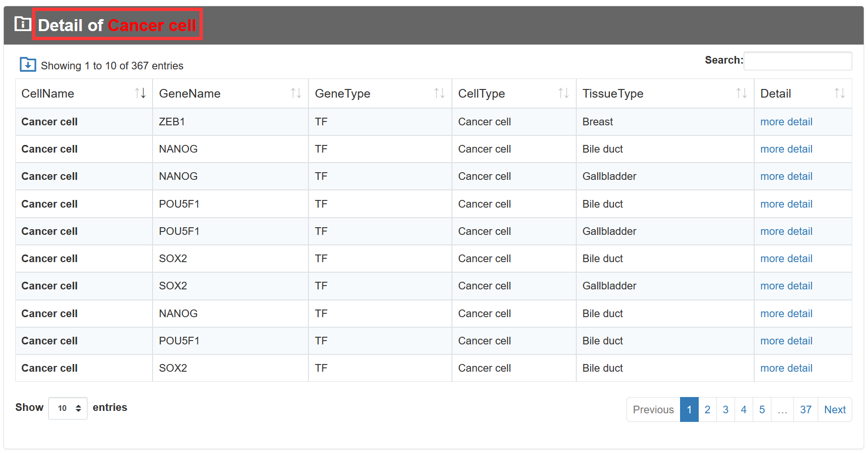Select page 4 in pagination
This screenshot has width=868, height=453.
click(x=744, y=409)
